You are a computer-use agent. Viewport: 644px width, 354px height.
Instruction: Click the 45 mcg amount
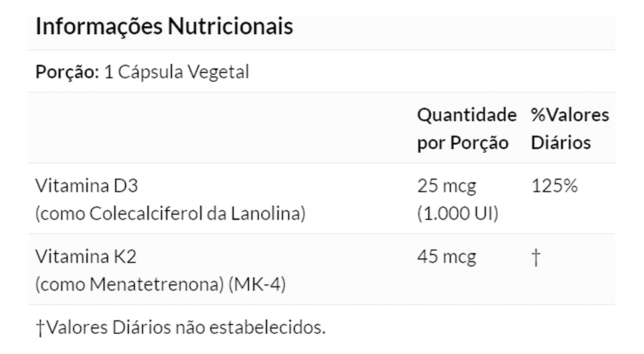[446, 256]
